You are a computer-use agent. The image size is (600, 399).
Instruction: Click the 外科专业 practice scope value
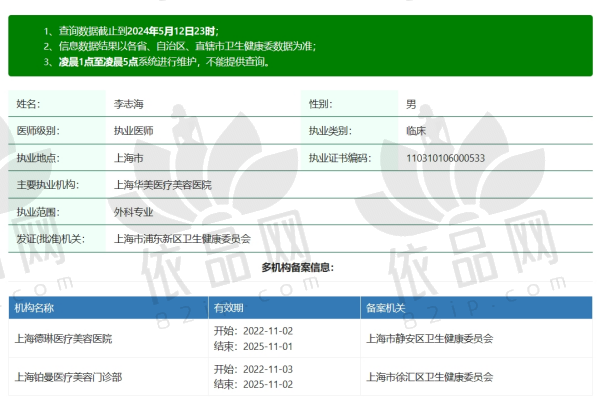[134, 212]
